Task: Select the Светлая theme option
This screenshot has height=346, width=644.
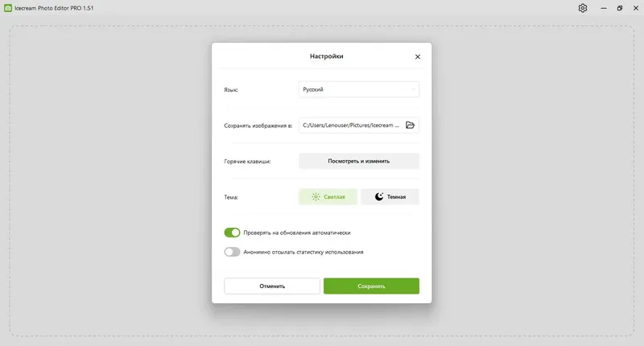Action: pos(328,196)
